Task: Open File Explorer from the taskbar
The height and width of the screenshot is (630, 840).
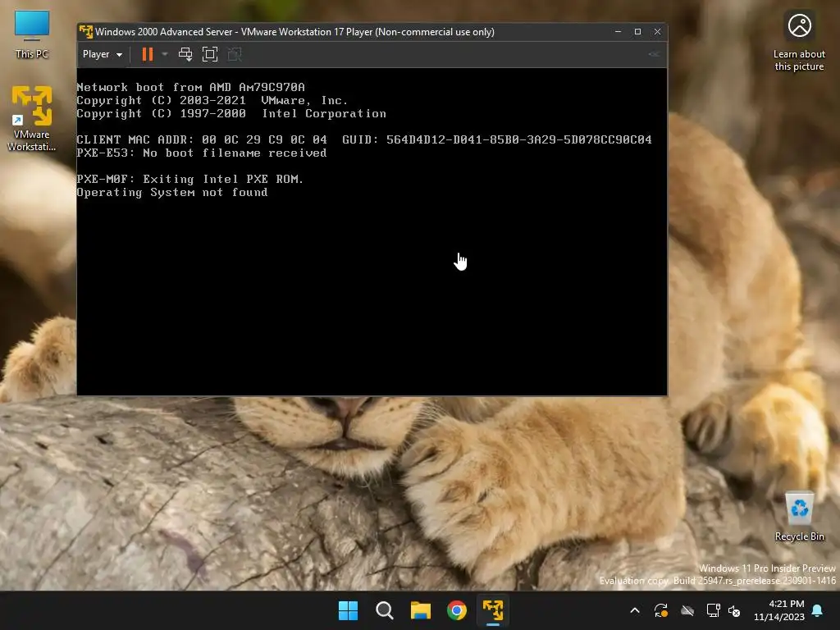Action: click(x=421, y=610)
